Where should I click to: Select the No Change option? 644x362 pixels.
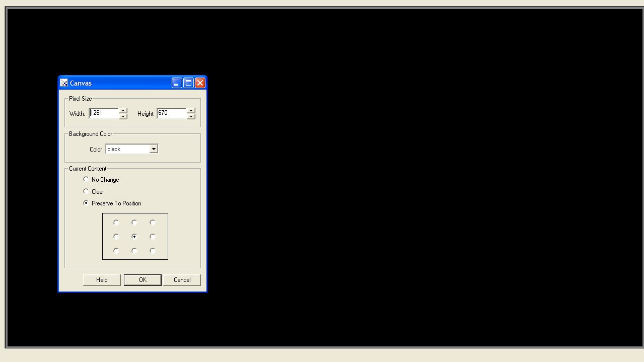pos(86,179)
